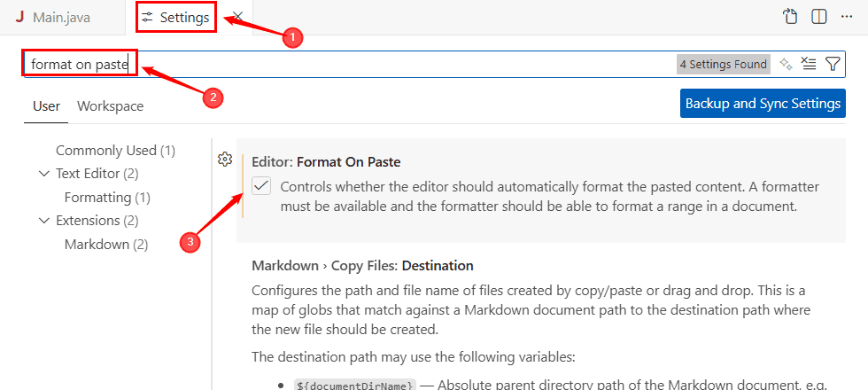Collapse the Extensions tree section
The height and width of the screenshot is (390, 868).
pos(44,220)
